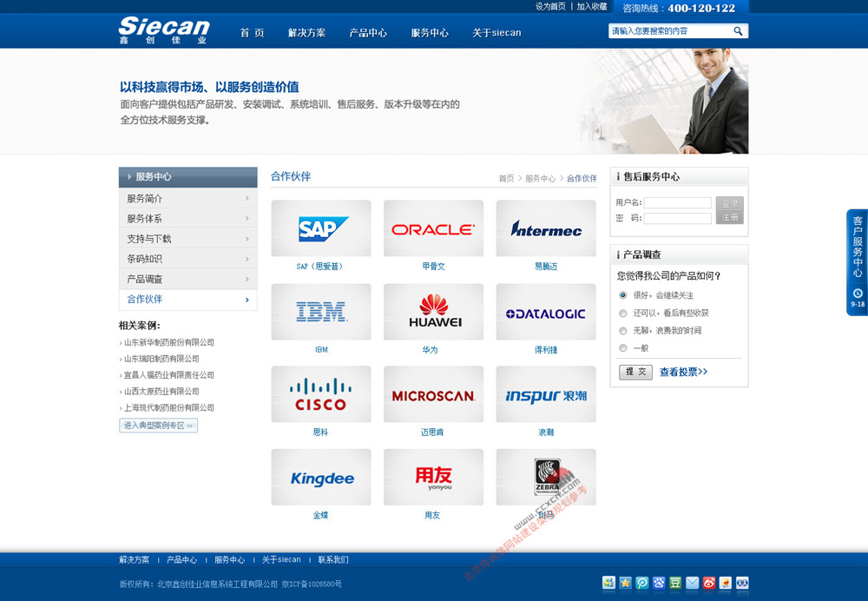This screenshot has width=868, height=601.
Task: Click the 用户名 username input field
Action: [x=677, y=203]
